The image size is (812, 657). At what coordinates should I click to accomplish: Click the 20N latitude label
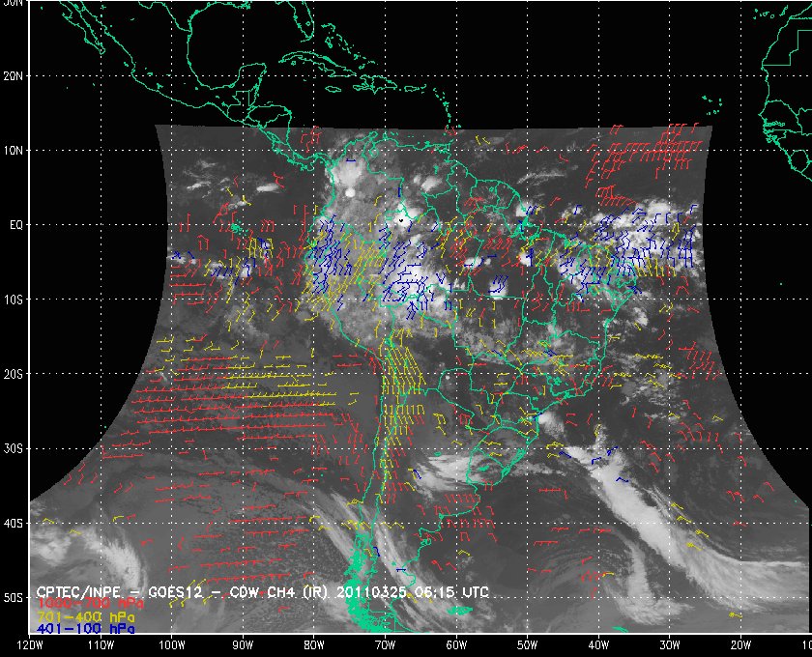(13, 75)
